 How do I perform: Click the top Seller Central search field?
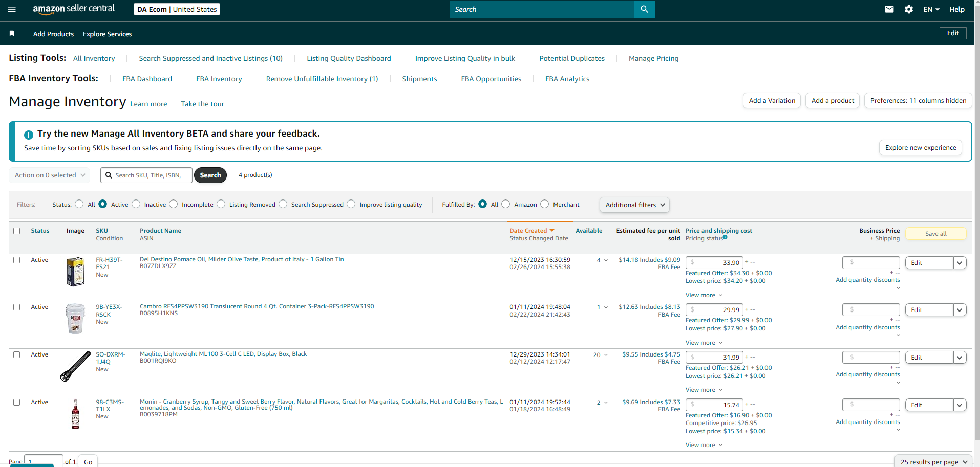click(542, 9)
